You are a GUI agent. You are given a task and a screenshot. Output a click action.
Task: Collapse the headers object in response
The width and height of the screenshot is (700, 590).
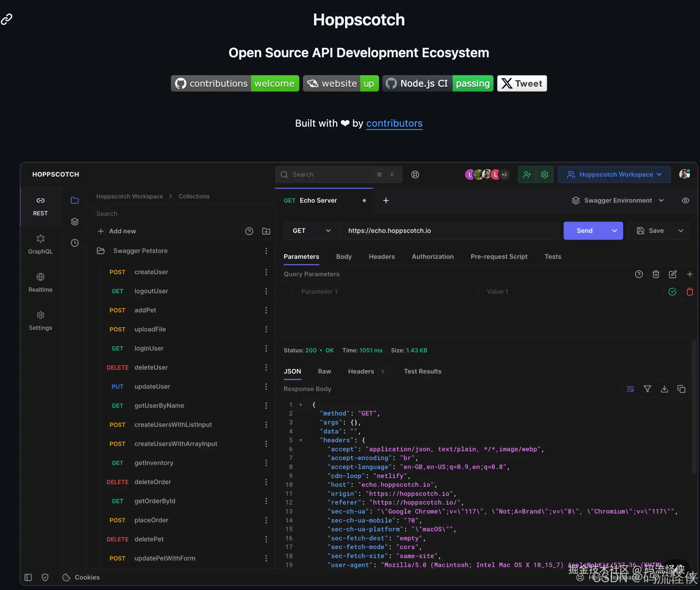[301, 440]
